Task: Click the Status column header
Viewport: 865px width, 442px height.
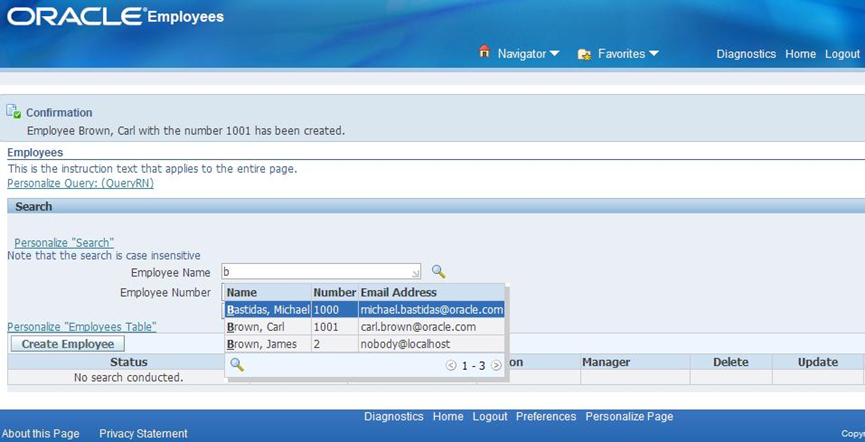Action: (129, 362)
